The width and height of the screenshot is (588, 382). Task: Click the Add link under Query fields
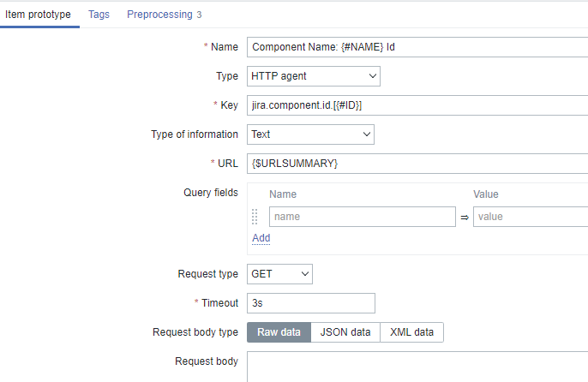(x=261, y=238)
